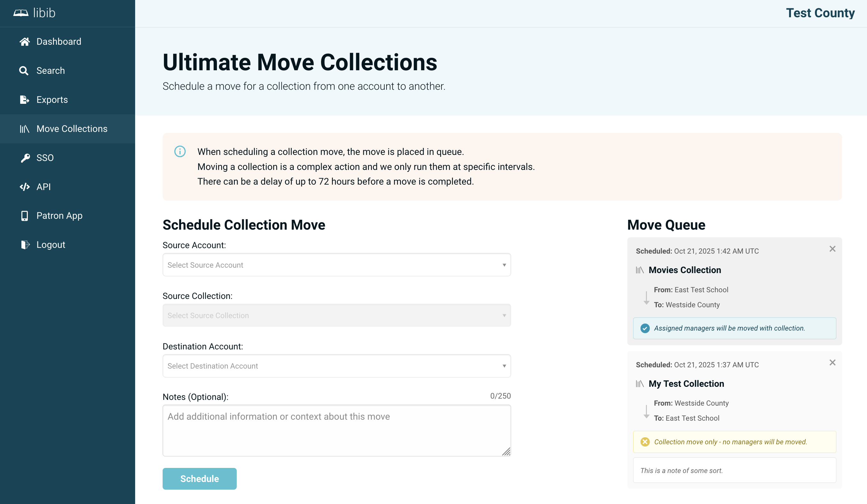Click the SSO key icon
The image size is (867, 504).
tap(25, 158)
